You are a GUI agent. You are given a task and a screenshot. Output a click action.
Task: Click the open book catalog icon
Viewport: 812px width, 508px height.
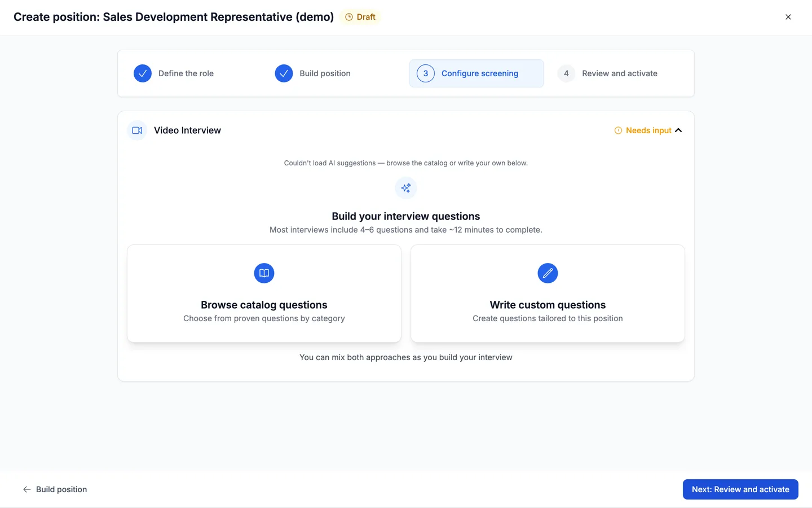[264, 273]
